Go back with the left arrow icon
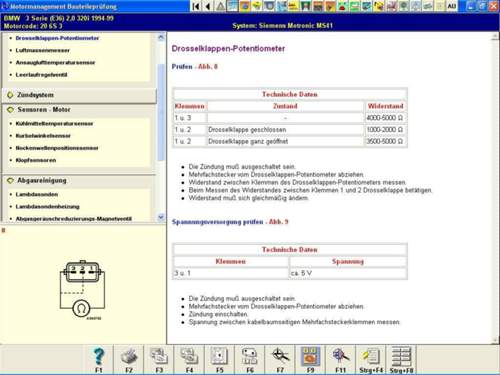The height and width of the screenshot is (375, 500). [208, 6]
